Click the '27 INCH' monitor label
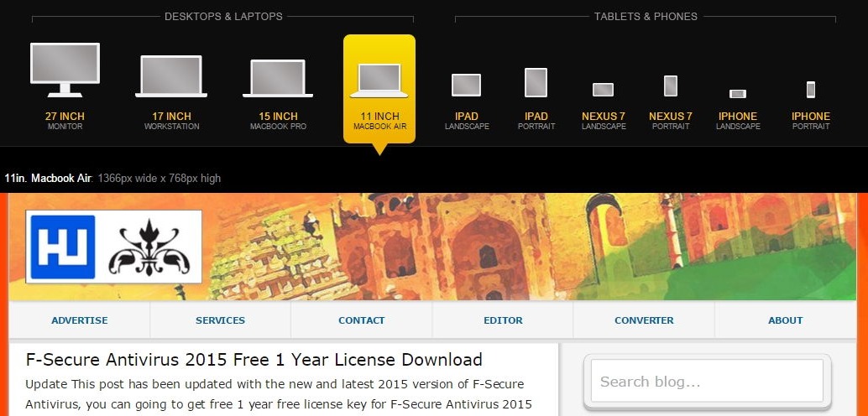The image size is (868, 416). [x=65, y=117]
